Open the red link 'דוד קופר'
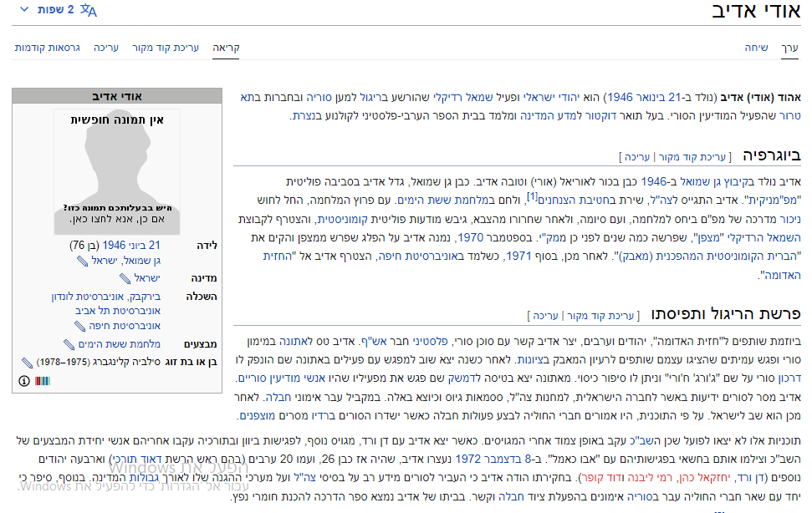812x513 pixels. coord(600,478)
